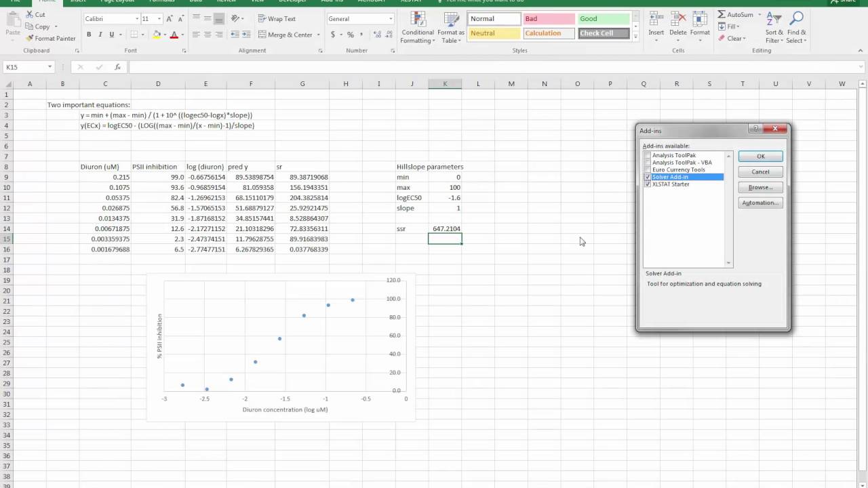Open the Name Box dropdown arrow
Viewport: 868px width, 488px height.
pos(50,67)
